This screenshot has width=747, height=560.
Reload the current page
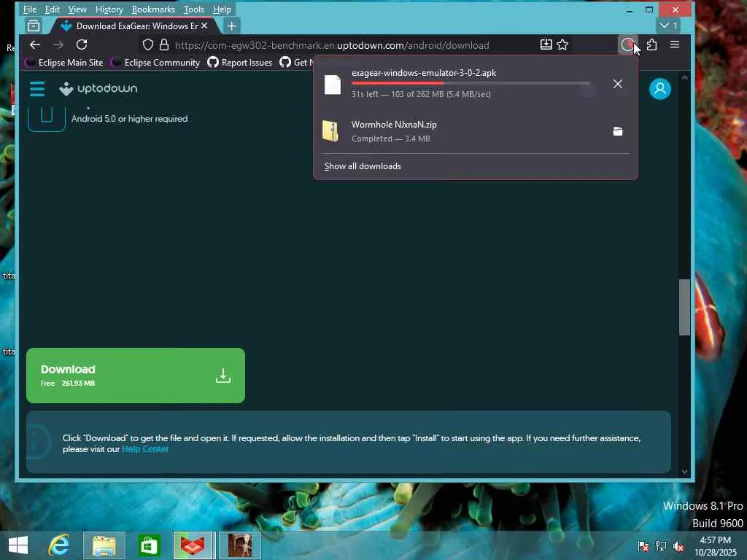pyautogui.click(x=82, y=44)
